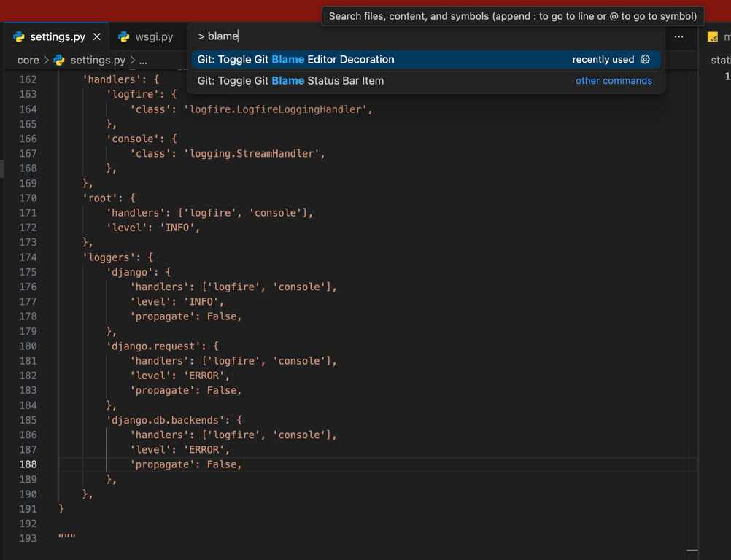Click the JS file icon in the right tab
The width and height of the screenshot is (731, 560).
click(x=713, y=36)
